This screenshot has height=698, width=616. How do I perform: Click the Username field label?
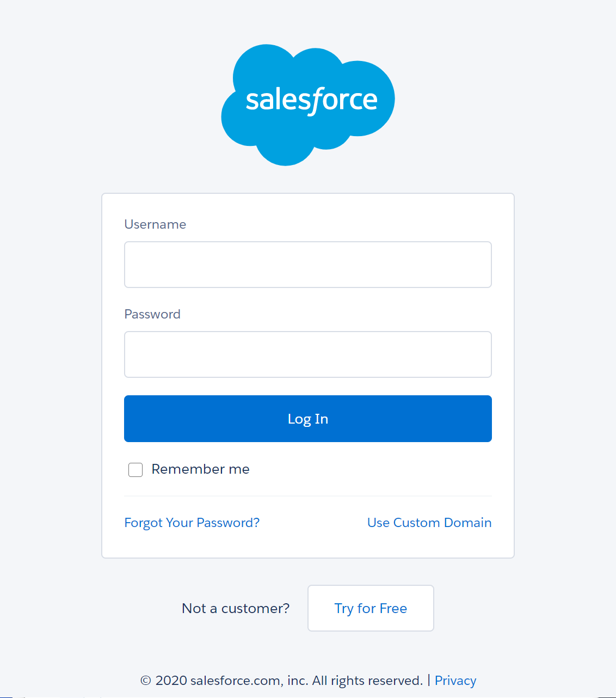point(155,224)
